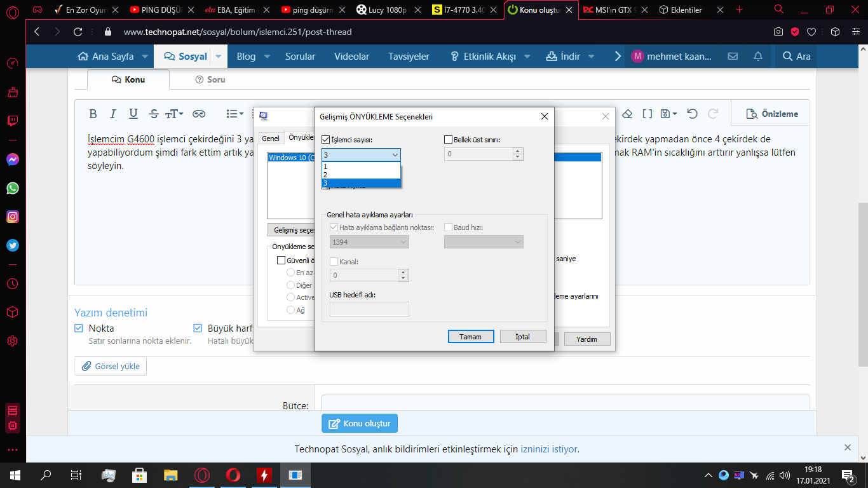The image size is (868, 488).
Task: Toggle the Güvenli önyükleme checkbox
Action: (281, 260)
